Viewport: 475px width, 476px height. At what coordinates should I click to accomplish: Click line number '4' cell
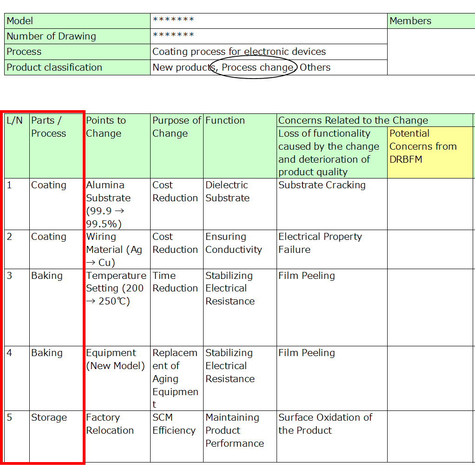(17, 378)
